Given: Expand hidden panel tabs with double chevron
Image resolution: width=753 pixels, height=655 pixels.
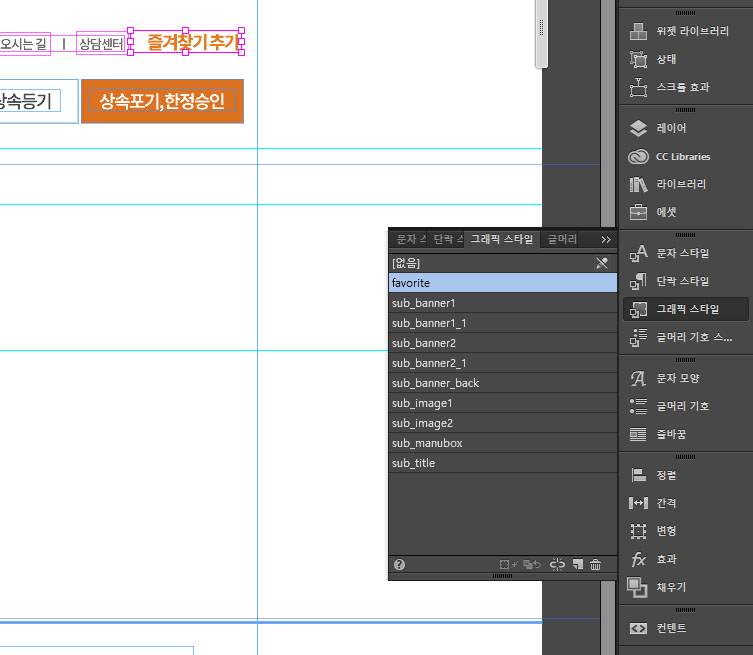Looking at the screenshot, I should click(606, 240).
